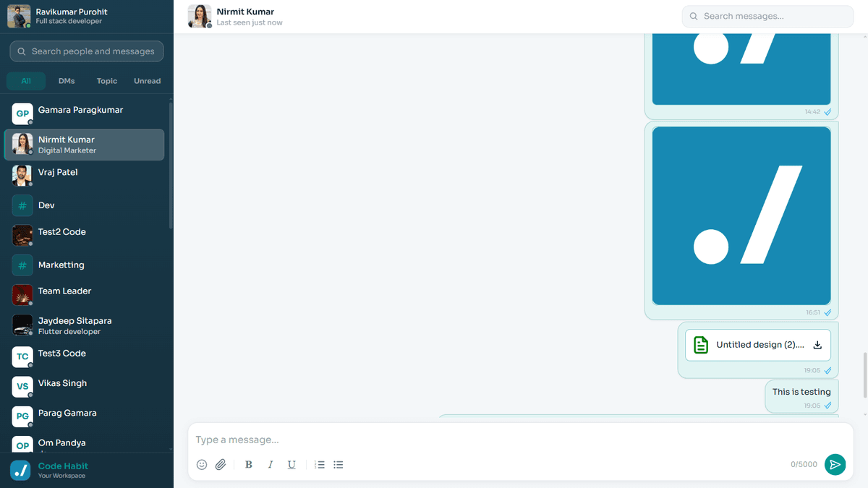Send the message with paper plane button

(x=835, y=464)
